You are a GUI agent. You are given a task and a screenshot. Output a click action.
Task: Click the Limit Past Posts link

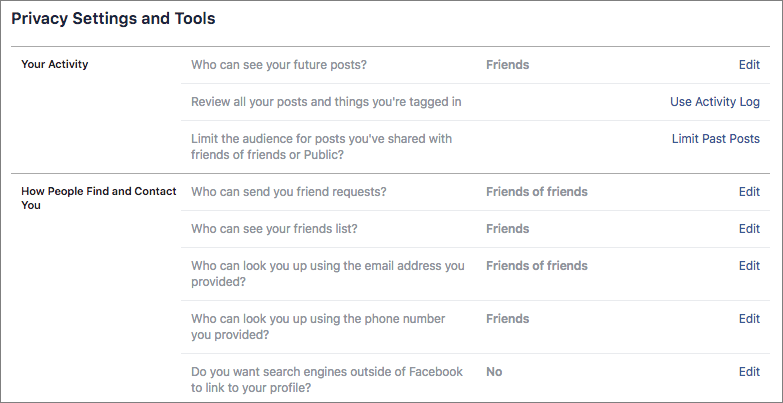715,139
